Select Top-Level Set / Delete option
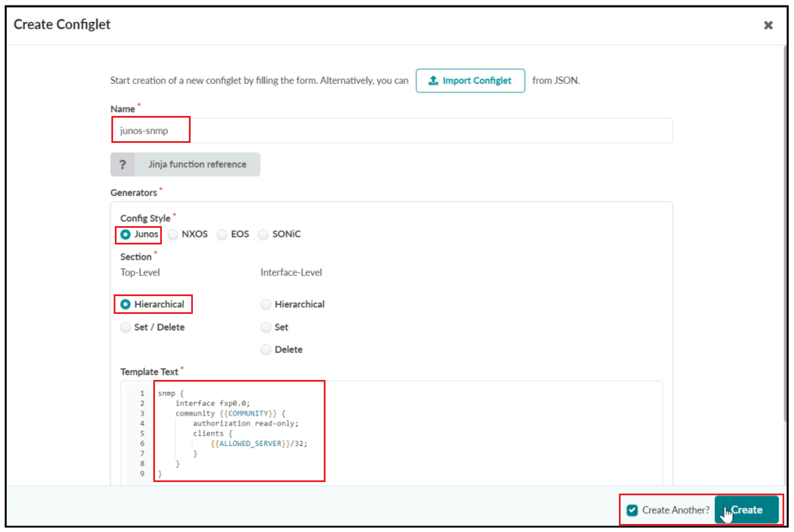This screenshot has width=794, height=532. click(x=126, y=327)
